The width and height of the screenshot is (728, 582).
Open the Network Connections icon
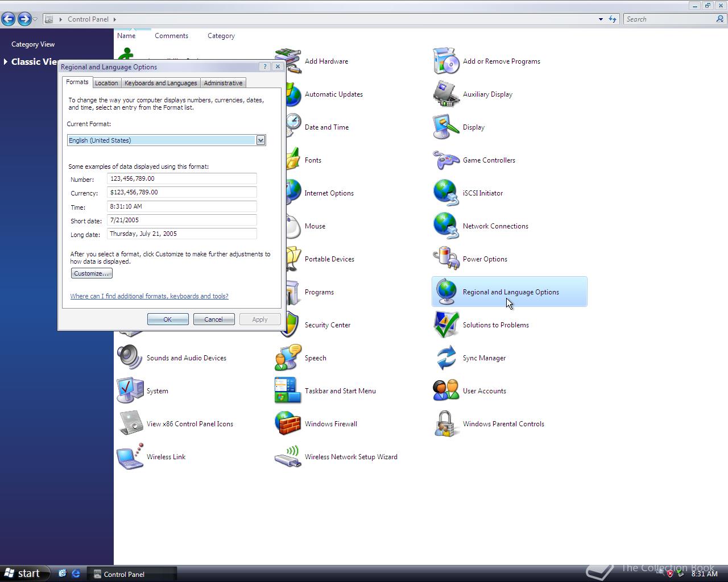446,226
